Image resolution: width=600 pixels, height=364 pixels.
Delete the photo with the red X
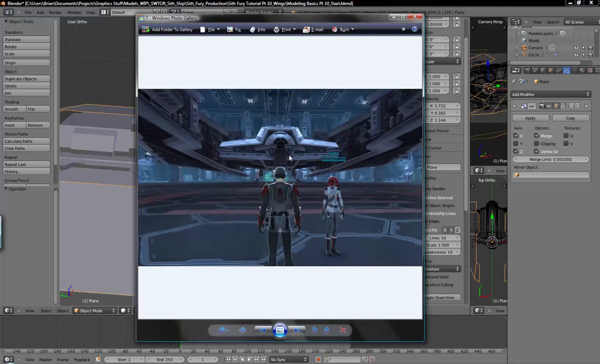pyautogui.click(x=343, y=330)
